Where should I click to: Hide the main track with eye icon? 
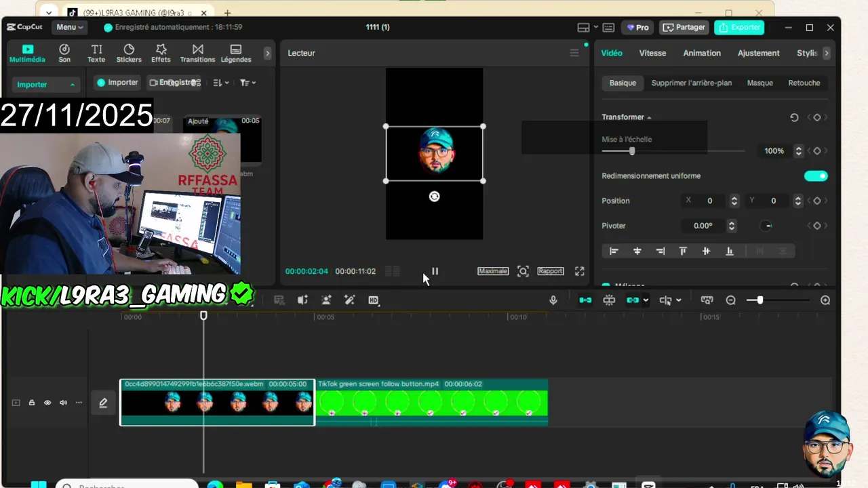click(47, 403)
